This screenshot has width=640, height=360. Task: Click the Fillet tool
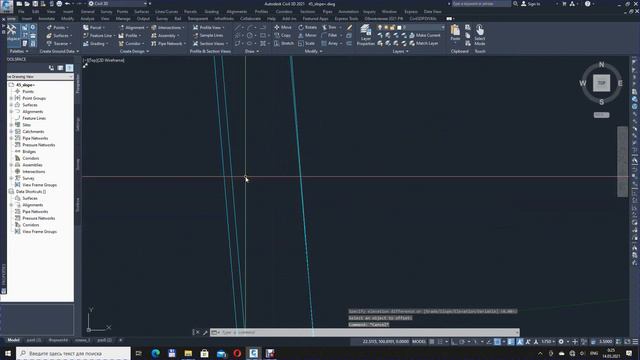[x=330, y=36]
